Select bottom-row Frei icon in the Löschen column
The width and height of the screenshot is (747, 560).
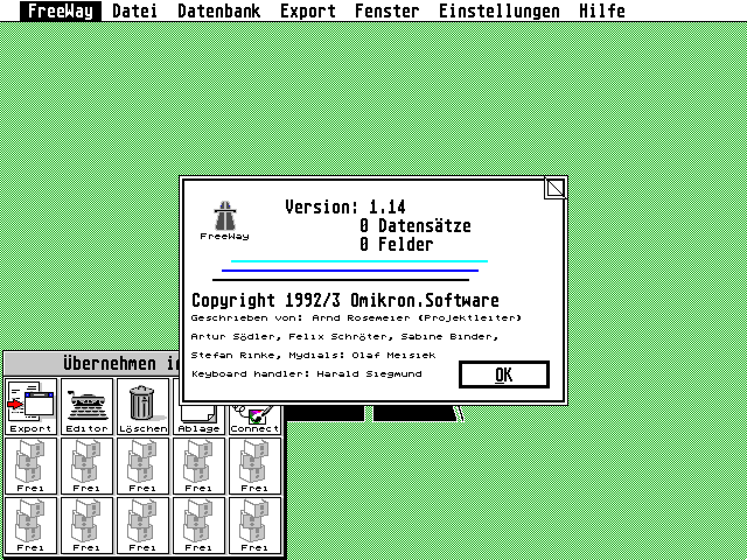pos(143,525)
